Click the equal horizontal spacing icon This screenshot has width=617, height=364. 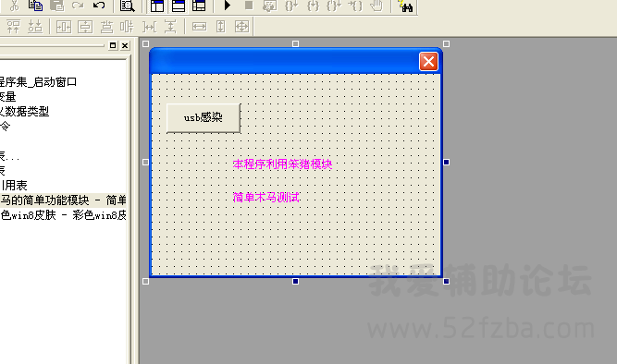(x=149, y=27)
